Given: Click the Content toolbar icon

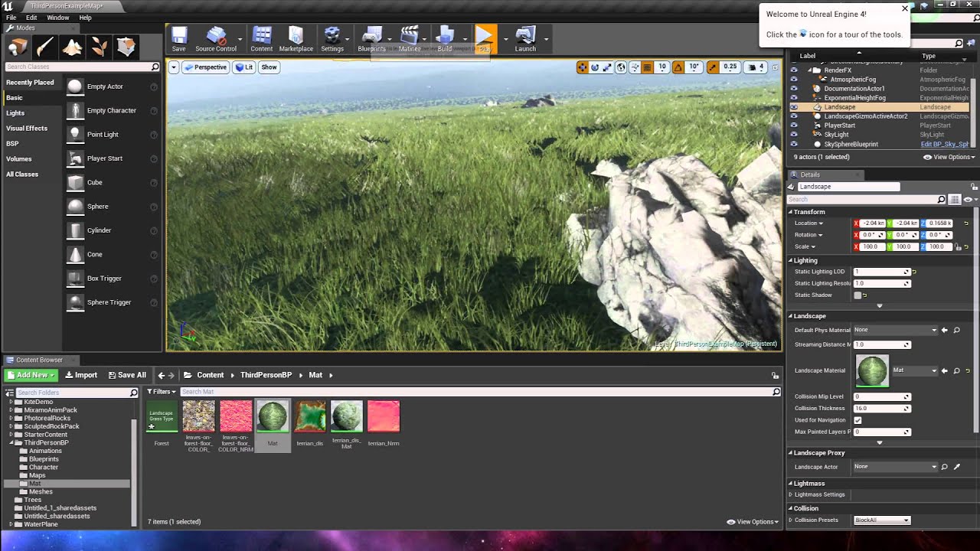Looking at the screenshot, I should (261, 39).
